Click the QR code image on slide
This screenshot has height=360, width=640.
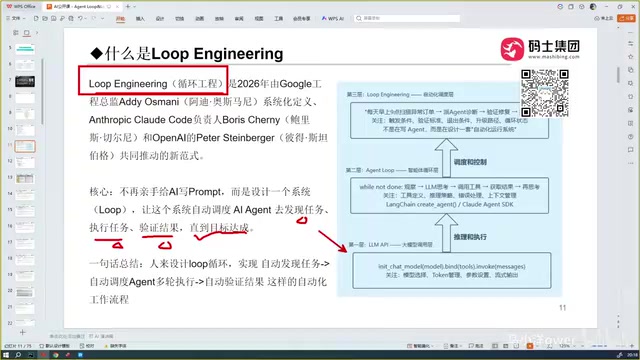pyautogui.click(x=544, y=93)
